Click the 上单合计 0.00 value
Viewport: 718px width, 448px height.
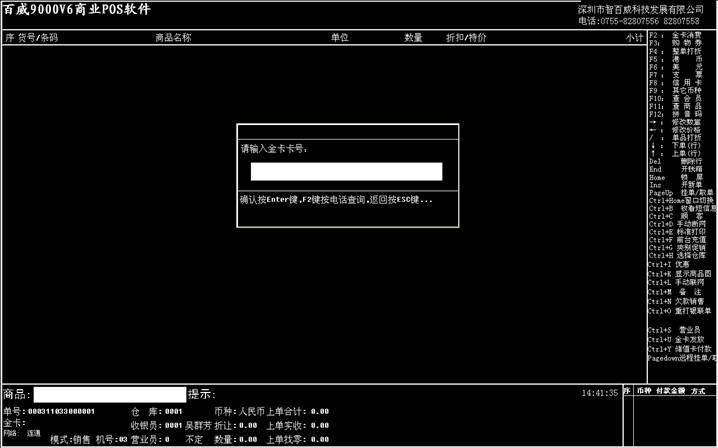[x=320, y=411]
